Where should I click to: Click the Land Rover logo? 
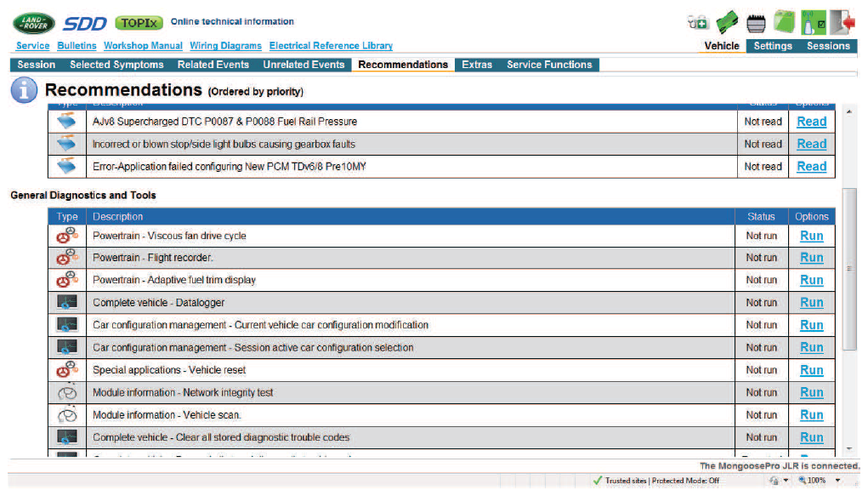(34, 23)
